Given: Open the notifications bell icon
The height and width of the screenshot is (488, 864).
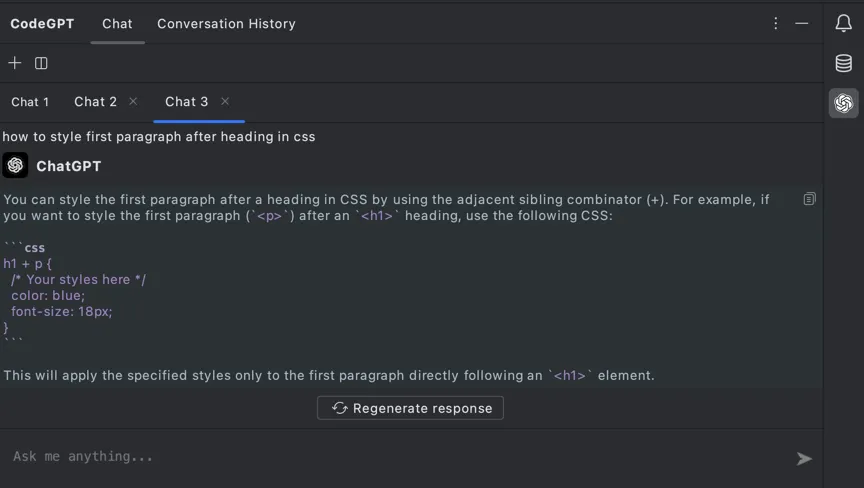Looking at the screenshot, I should [843, 23].
